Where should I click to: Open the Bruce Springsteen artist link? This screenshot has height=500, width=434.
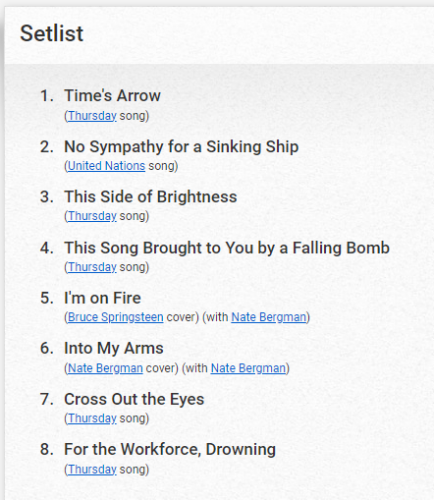[x=116, y=317]
